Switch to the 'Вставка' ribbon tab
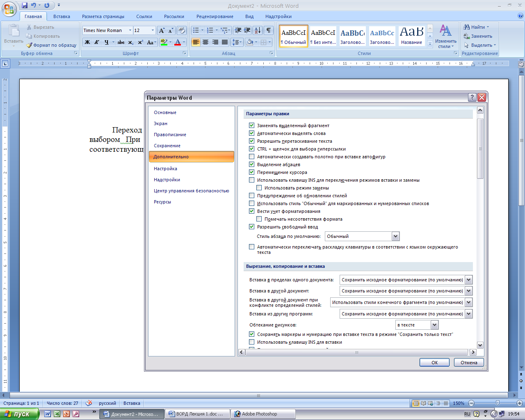 pos(62,16)
